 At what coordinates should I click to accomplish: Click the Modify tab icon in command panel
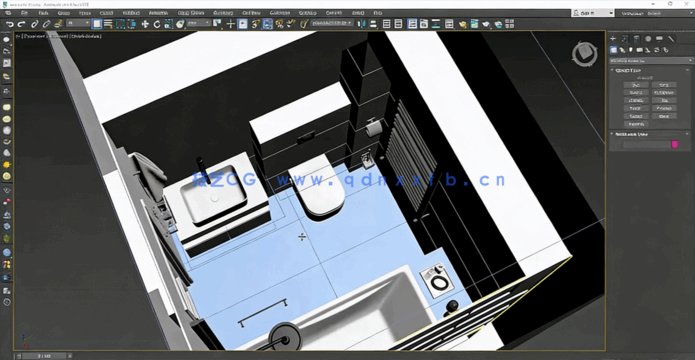[x=625, y=39]
